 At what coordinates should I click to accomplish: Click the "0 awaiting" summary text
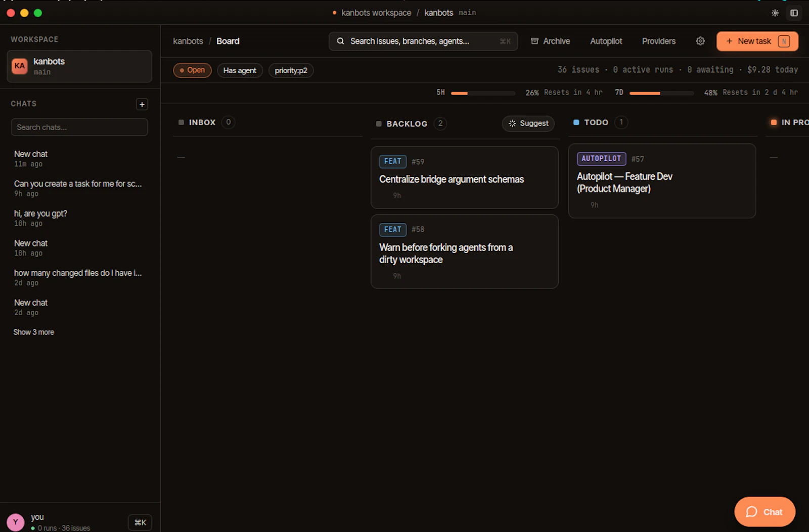tap(710, 70)
